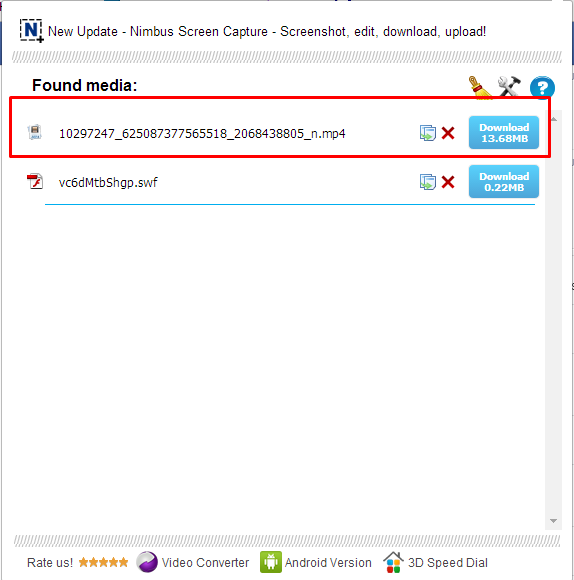The height and width of the screenshot is (580, 574).
Task: Rate us with the five stars
Action: (x=103, y=562)
